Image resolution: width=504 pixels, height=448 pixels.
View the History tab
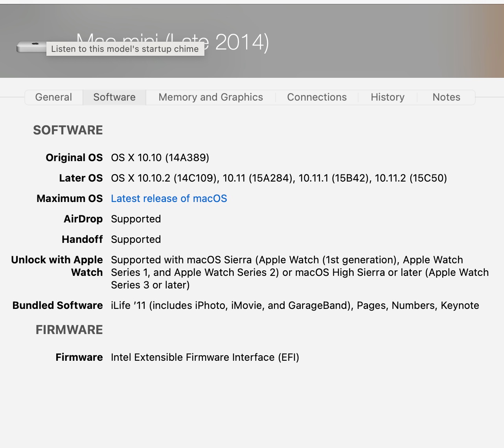pyautogui.click(x=388, y=97)
